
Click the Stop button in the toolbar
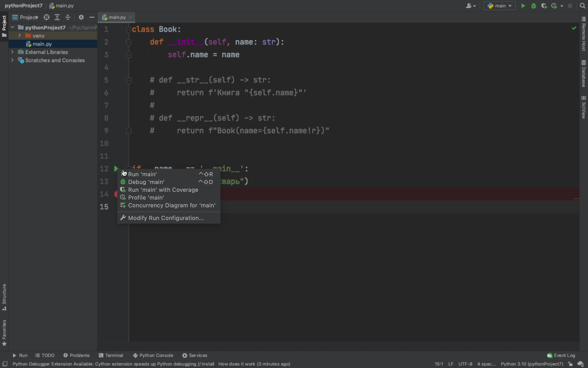click(x=570, y=6)
